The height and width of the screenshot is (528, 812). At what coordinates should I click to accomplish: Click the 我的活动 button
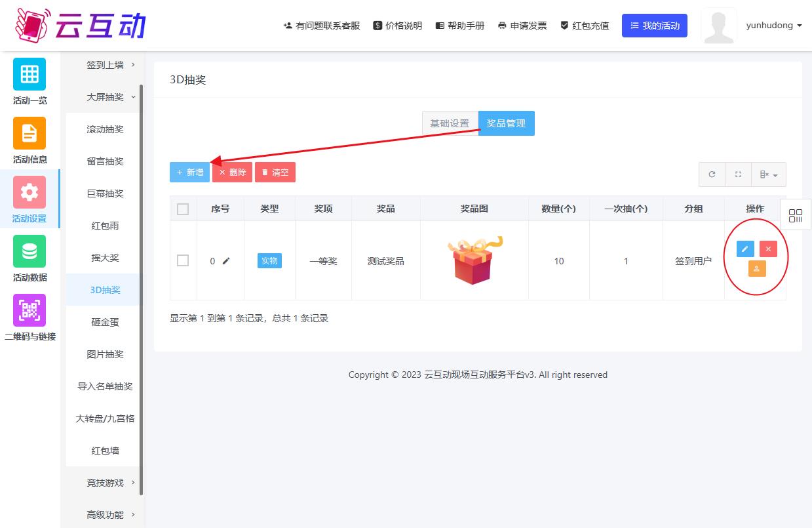[x=654, y=26]
